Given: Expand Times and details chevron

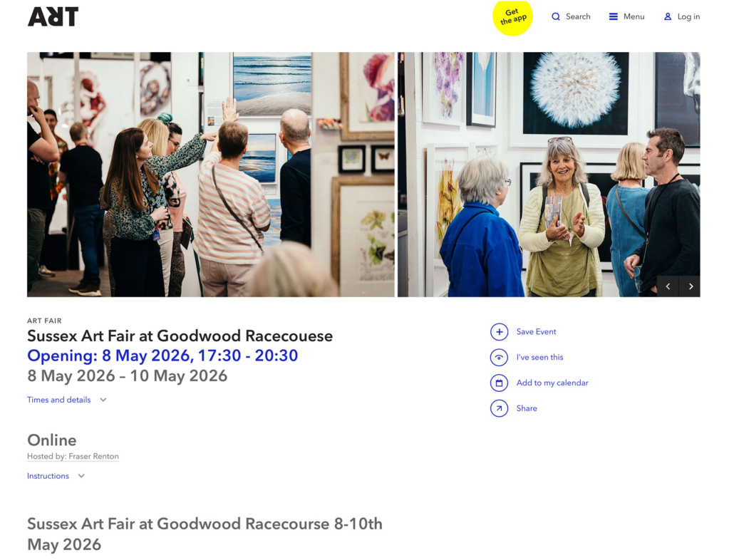Looking at the screenshot, I should click(x=103, y=400).
